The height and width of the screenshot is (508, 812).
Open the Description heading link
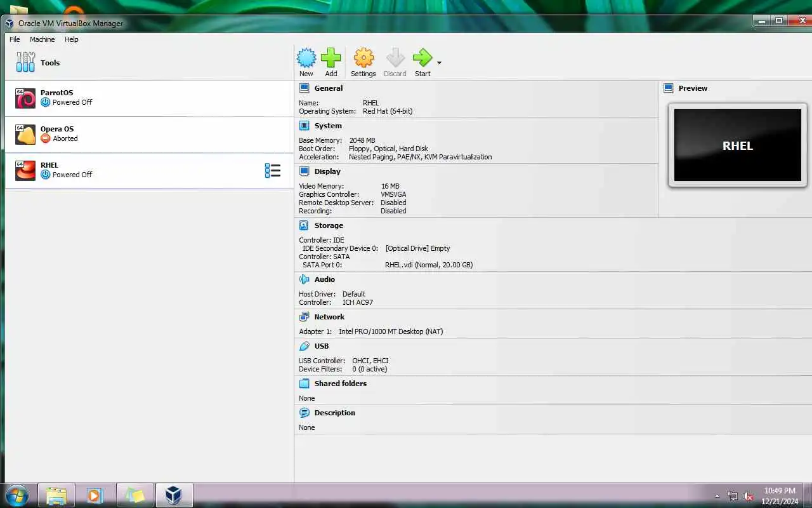[335, 413]
